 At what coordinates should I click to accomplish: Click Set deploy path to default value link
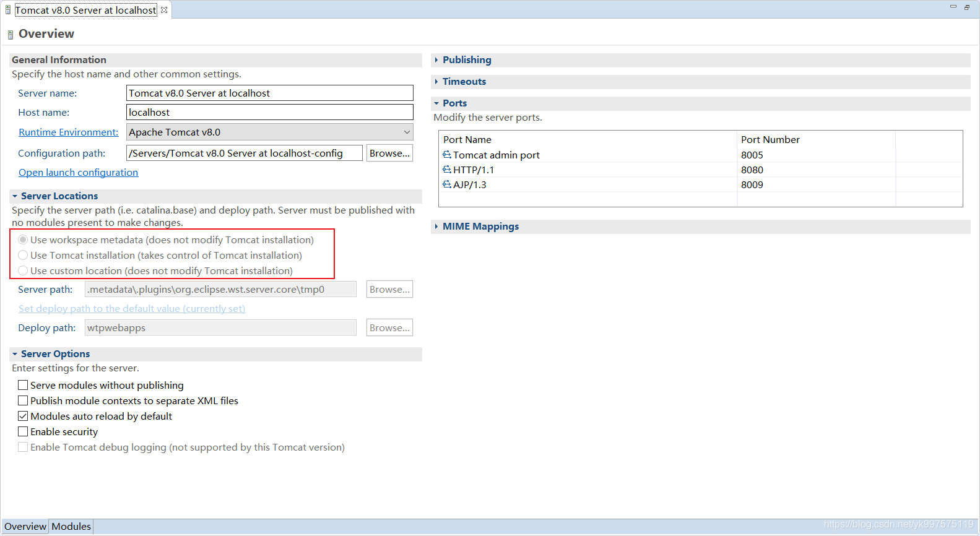pyautogui.click(x=132, y=308)
